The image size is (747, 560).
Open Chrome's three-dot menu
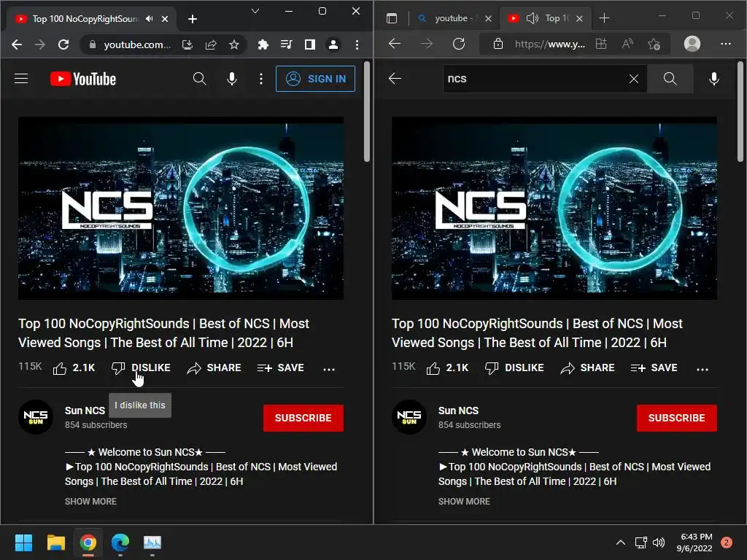[357, 44]
